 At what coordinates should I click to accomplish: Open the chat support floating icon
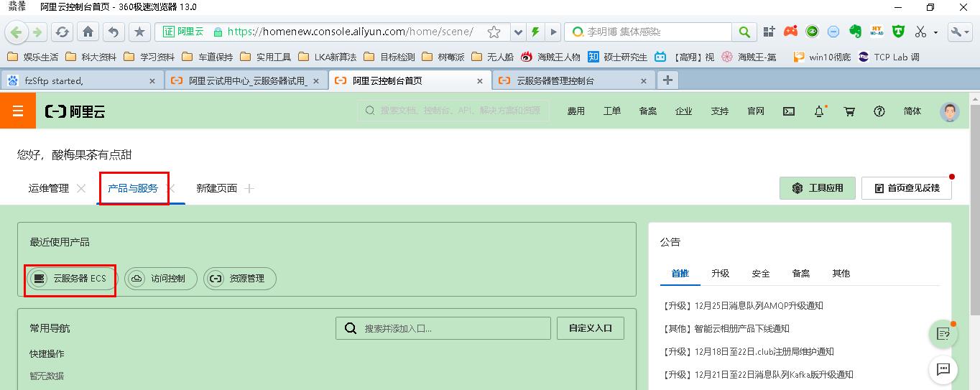(x=943, y=369)
